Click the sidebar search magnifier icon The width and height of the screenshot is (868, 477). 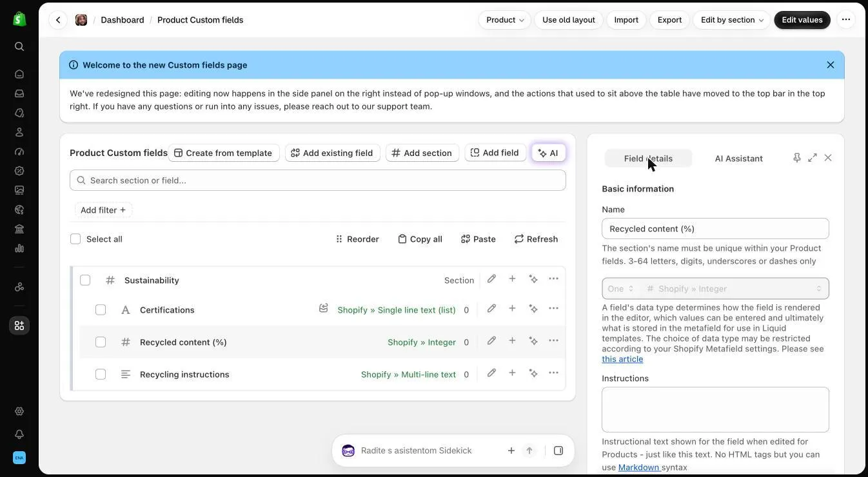pos(19,46)
